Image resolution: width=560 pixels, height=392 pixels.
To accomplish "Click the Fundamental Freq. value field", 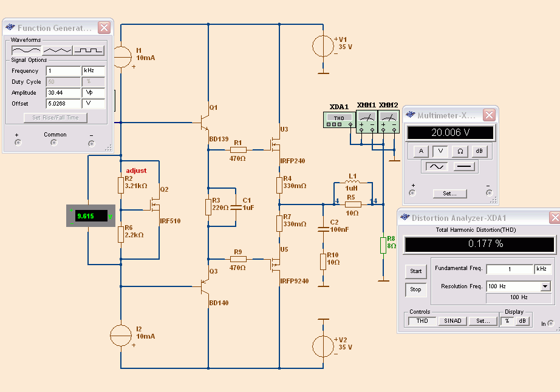I will 510,269.
